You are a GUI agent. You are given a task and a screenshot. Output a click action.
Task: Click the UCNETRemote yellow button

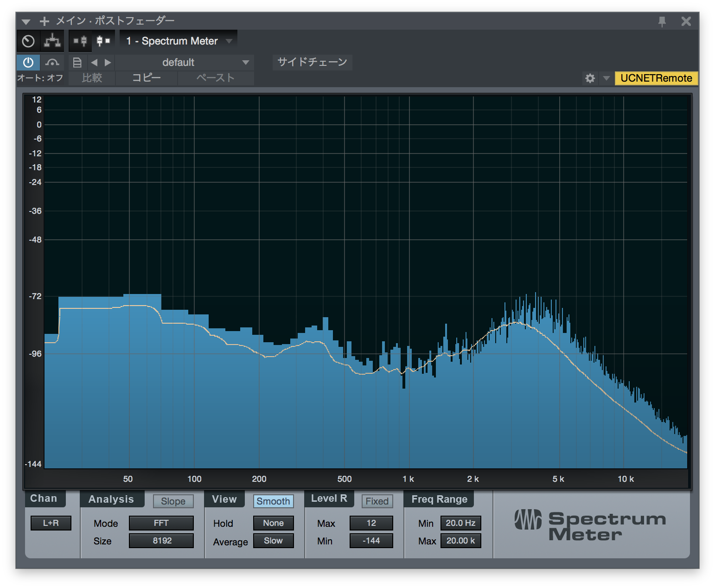656,78
